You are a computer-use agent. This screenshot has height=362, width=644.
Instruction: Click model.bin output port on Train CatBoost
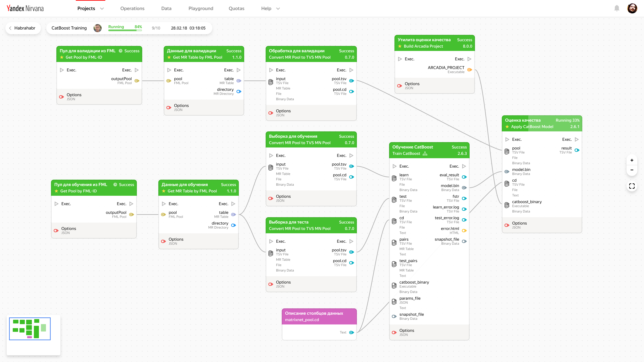click(x=464, y=188)
